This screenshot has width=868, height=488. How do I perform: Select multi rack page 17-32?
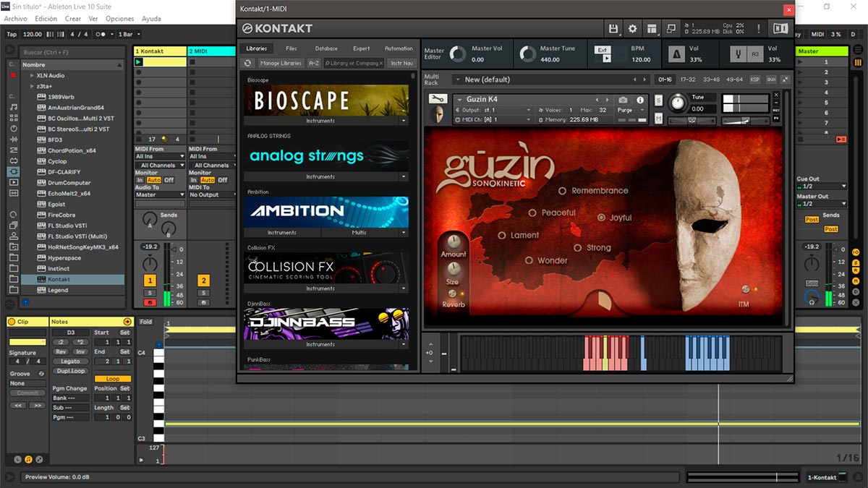tap(688, 80)
